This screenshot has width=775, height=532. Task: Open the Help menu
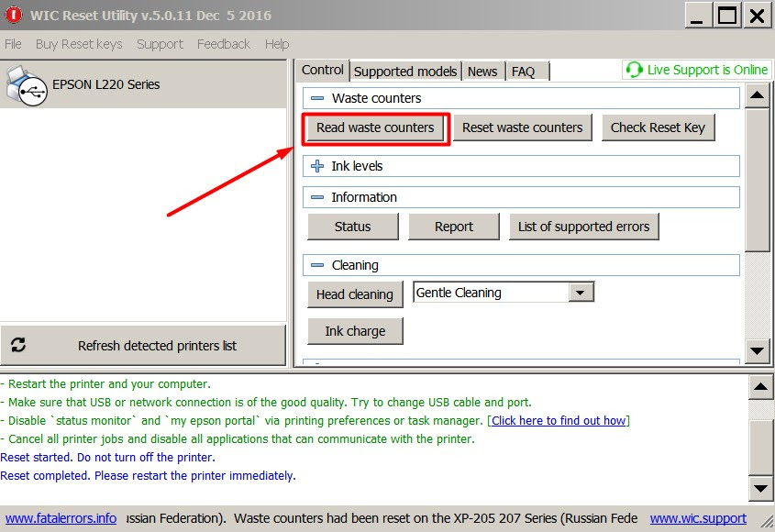pyautogui.click(x=277, y=44)
